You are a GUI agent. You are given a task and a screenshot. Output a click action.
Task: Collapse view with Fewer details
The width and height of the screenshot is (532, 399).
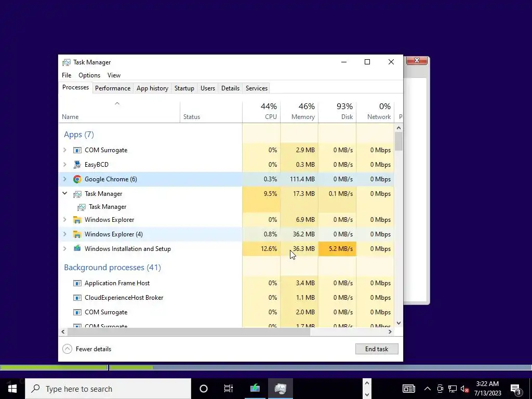tap(87, 349)
